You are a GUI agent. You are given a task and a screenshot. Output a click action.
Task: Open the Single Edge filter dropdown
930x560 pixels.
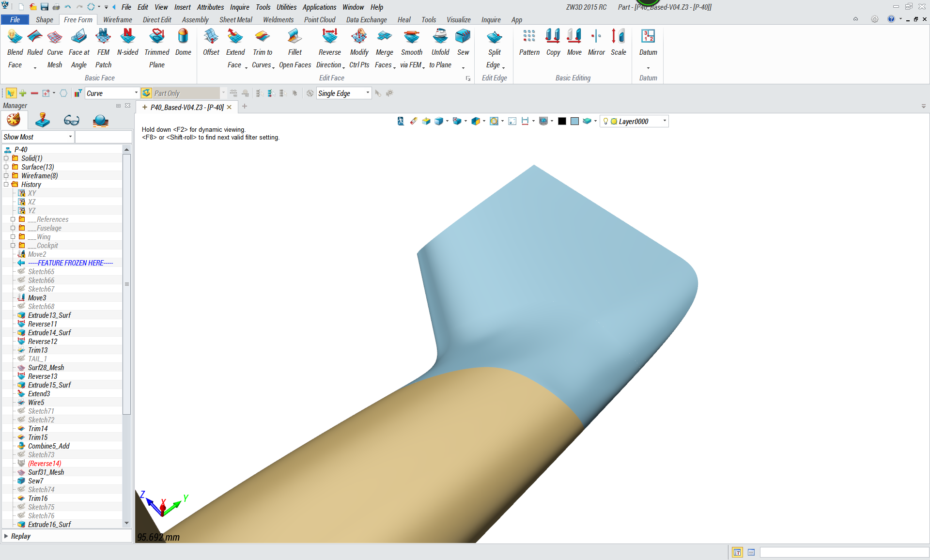tap(368, 93)
